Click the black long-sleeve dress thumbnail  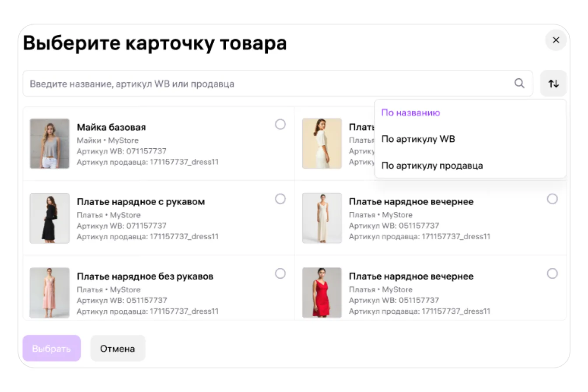(x=49, y=218)
